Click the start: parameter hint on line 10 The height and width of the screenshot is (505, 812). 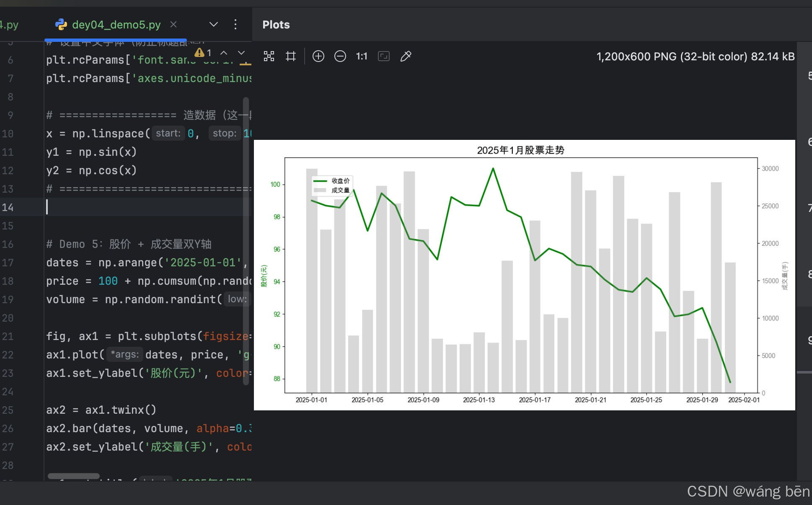pyautogui.click(x=168, y=134)
